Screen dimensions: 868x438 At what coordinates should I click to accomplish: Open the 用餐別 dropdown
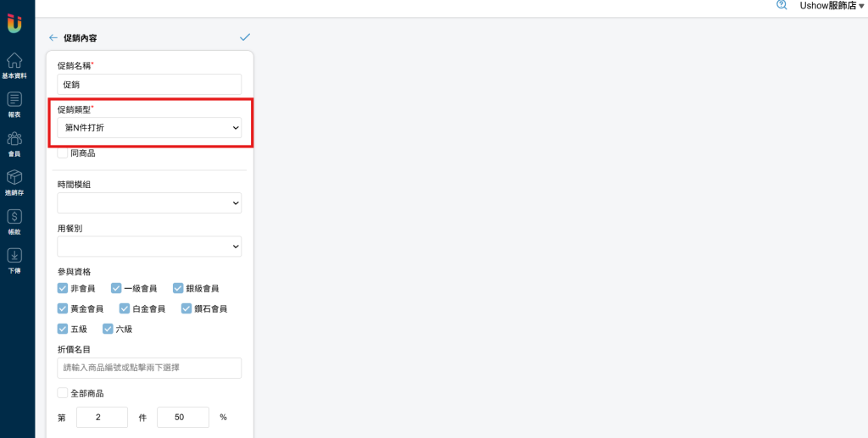(x=149, y=246)
